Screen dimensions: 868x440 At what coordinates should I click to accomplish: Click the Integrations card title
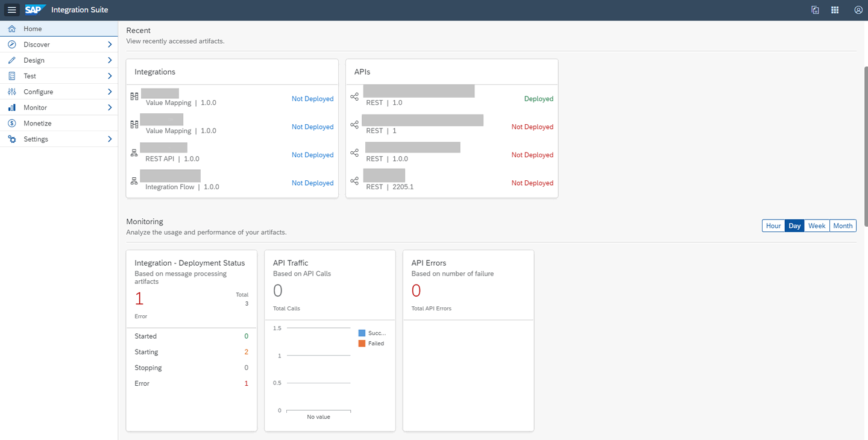(155, 72)
